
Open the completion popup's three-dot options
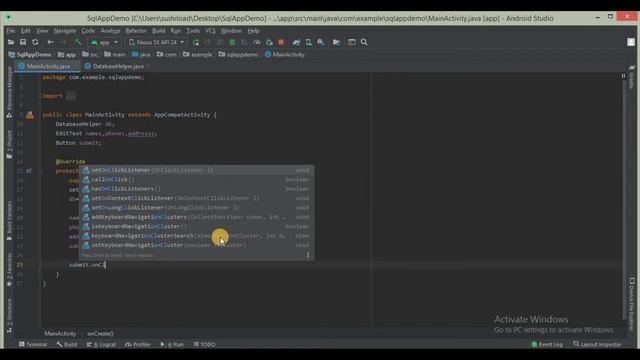308,255
